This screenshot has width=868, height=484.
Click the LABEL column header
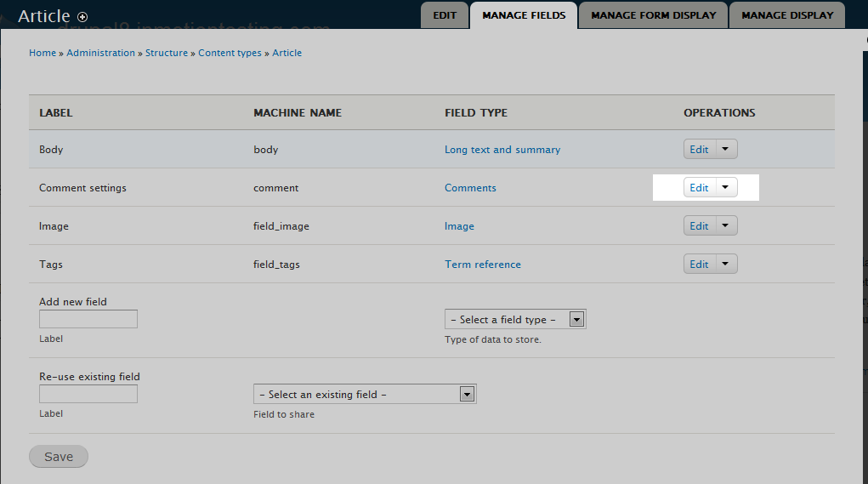56,112
